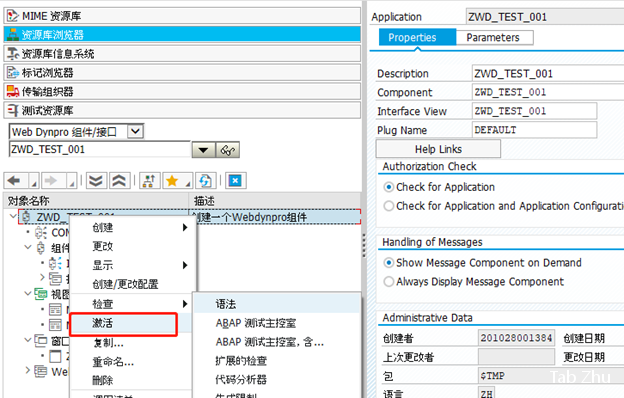
Task: Click the Interface View field
Action: 534,111
